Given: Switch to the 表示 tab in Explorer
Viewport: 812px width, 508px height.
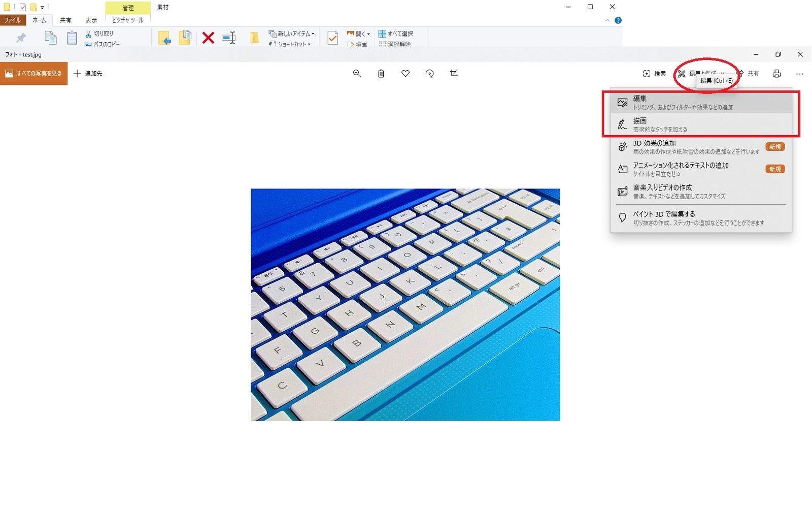Looking at the screenshot, I should coord(91,20).
